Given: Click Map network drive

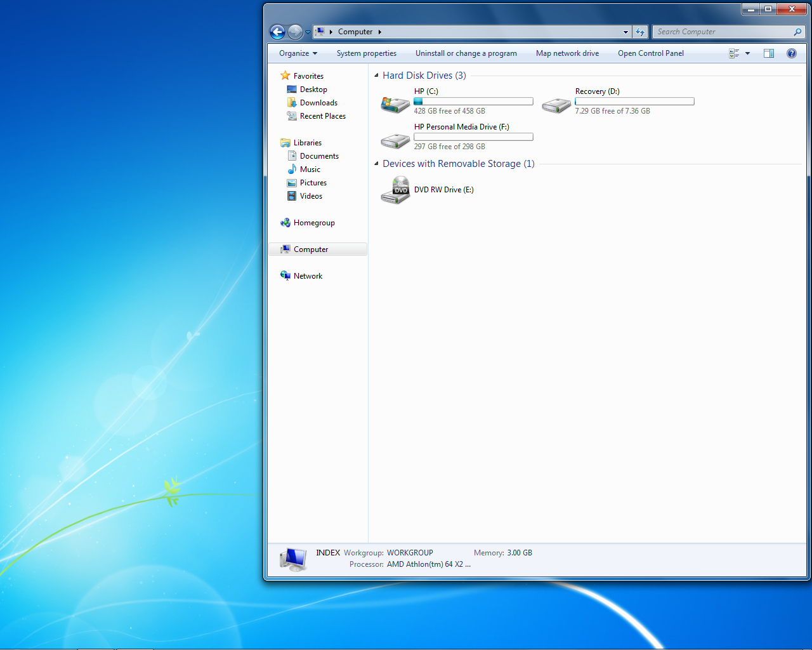Looking at the screenshot, I should coord(567,53).
